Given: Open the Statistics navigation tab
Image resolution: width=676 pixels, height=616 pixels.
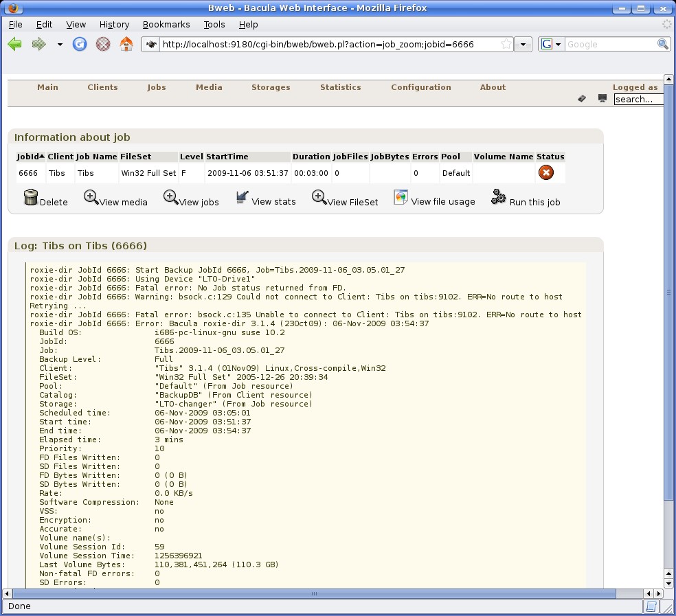Looking at the screenshot, I should point(340,87).
